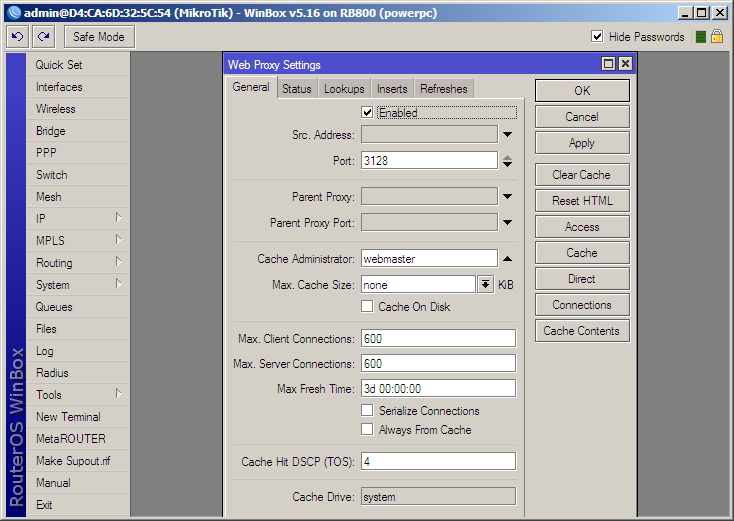The height and width of the screenshot is (521, 734).
Task: Open the Wireless menu
Action: [78, 109]
